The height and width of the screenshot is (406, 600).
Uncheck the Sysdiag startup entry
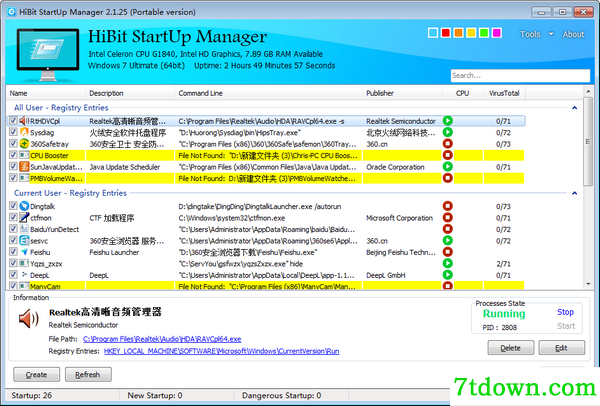(x=13, y=132)
